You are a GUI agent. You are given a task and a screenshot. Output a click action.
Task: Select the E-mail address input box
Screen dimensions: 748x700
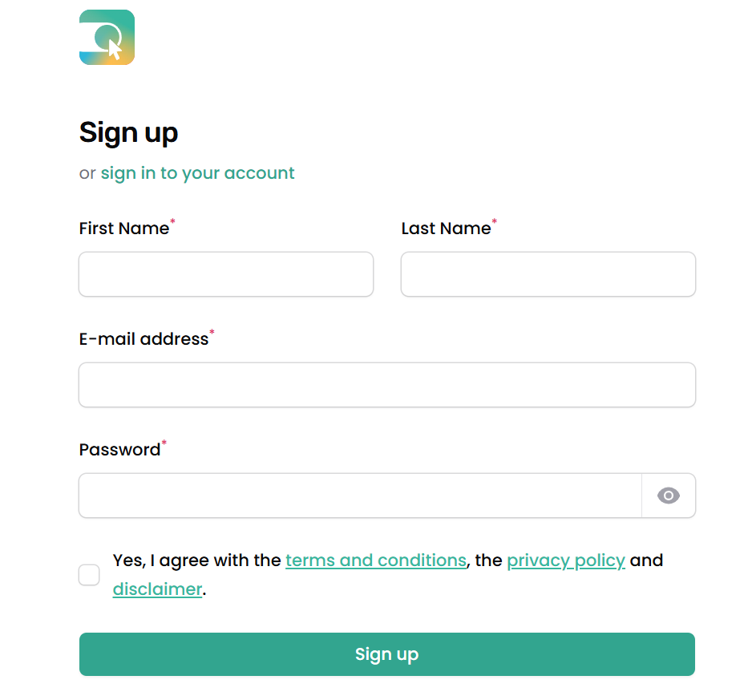[386, 385]
